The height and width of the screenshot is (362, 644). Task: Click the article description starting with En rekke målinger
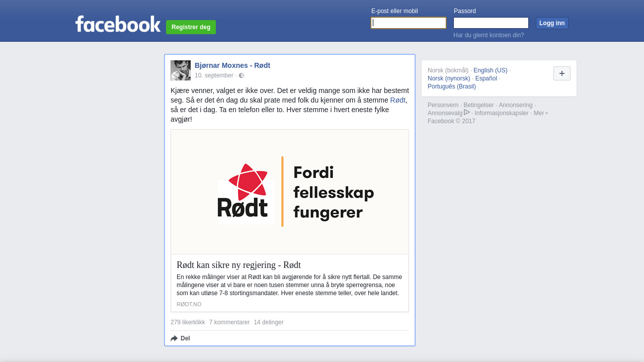point(289,285)
